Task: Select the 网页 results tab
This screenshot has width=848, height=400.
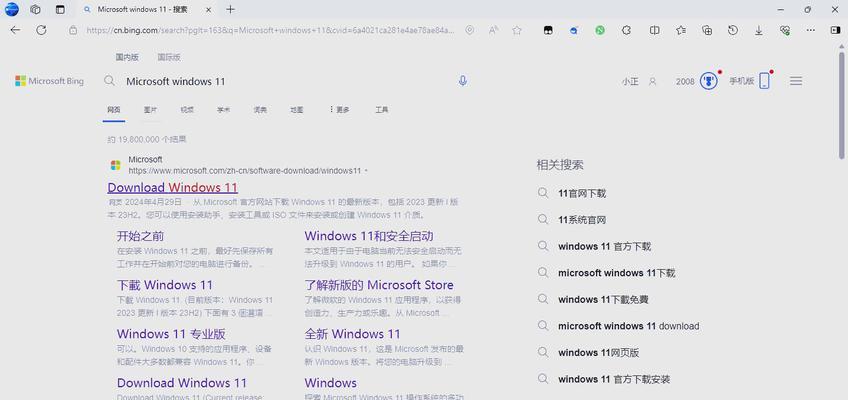Action: (114, 110)
